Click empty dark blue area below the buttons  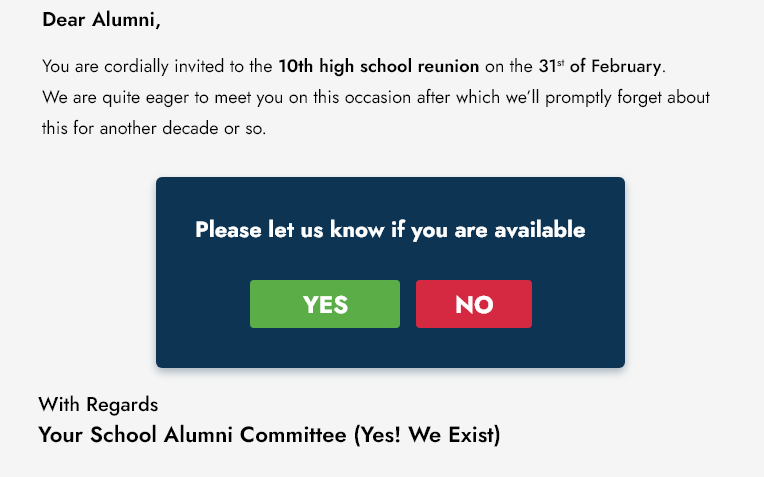coord(390,348)
